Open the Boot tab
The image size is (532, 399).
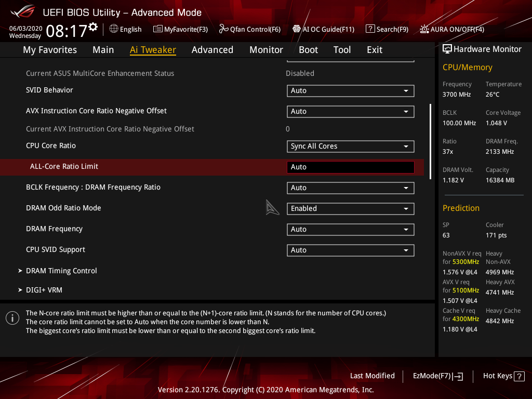coord(308,49)
